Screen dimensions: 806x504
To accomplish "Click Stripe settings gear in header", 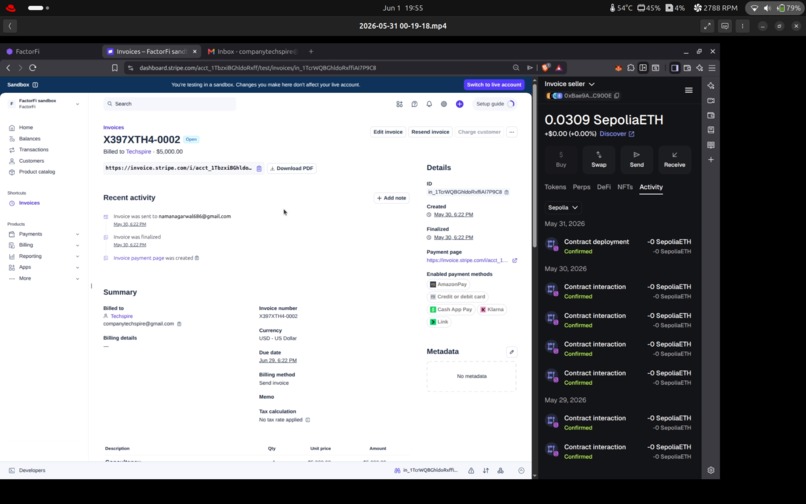I will click(x=444, y=104).
